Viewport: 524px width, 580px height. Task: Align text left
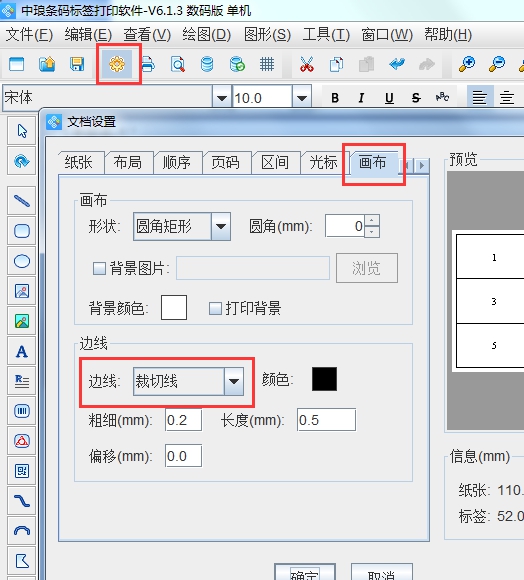(x=480, y=98)
